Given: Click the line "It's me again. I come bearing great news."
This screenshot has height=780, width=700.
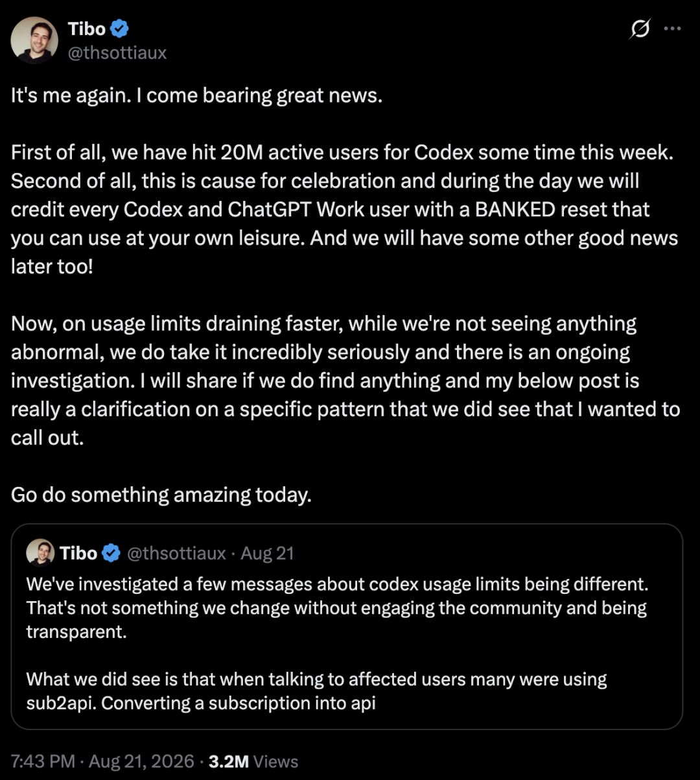Looking at the screenshot, I should point(197,95).
